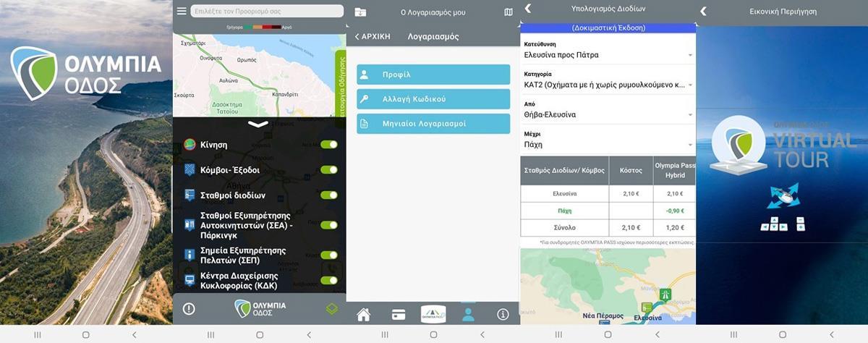
Task: Tap the Κόμβοι-Έξοδοι junction layer icon
Action: coord(190,170)
